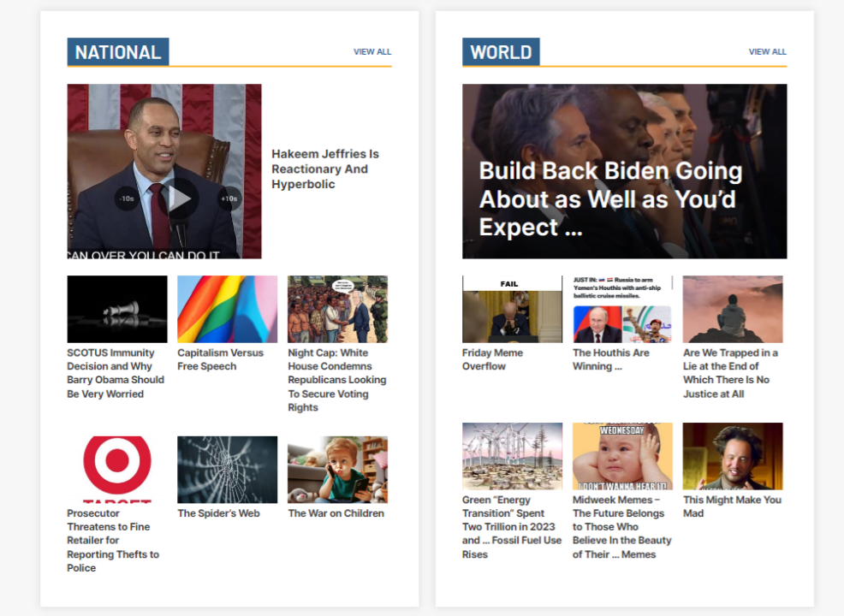
Task: Click chess pieces SCOTUS Immunity thumbnail
Action: point(117,309)
